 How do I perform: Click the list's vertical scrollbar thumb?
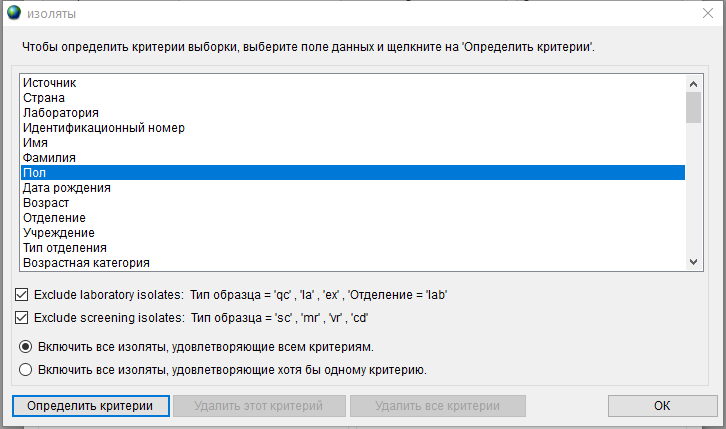pos(693,107)
